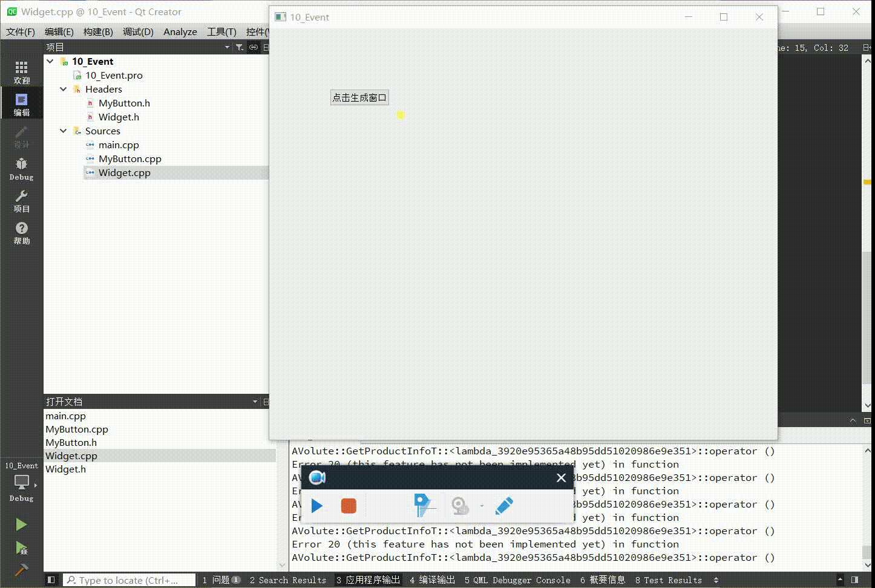Click the recorder camera logo icon

click(x=317, y=478)
